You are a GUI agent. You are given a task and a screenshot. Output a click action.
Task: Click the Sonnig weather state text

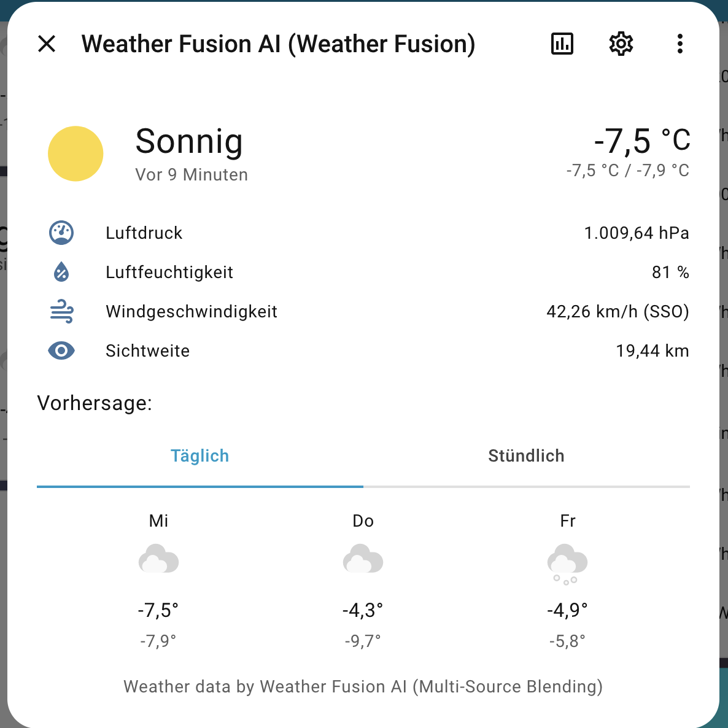coord(189,141)
